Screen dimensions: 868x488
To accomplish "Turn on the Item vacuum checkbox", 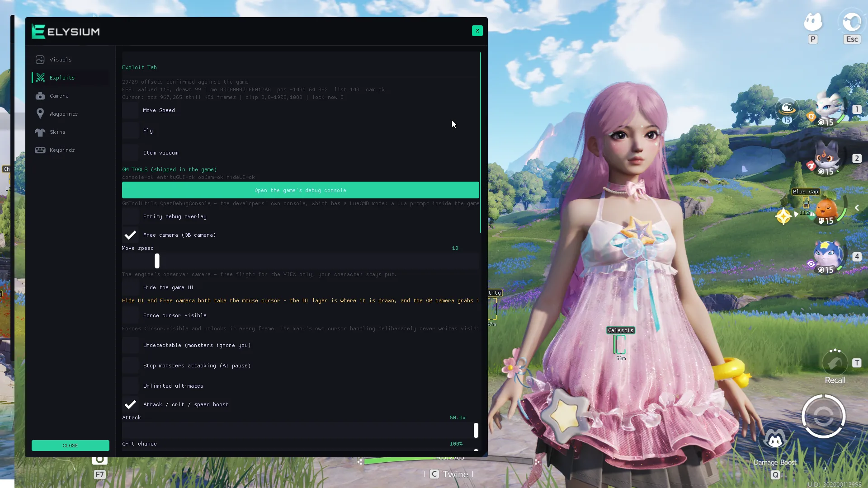I will pos(130,153).
